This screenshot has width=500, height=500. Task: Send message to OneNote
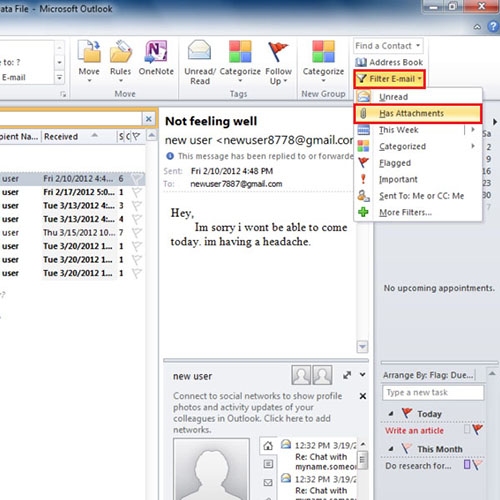click(x=156, y=58)
